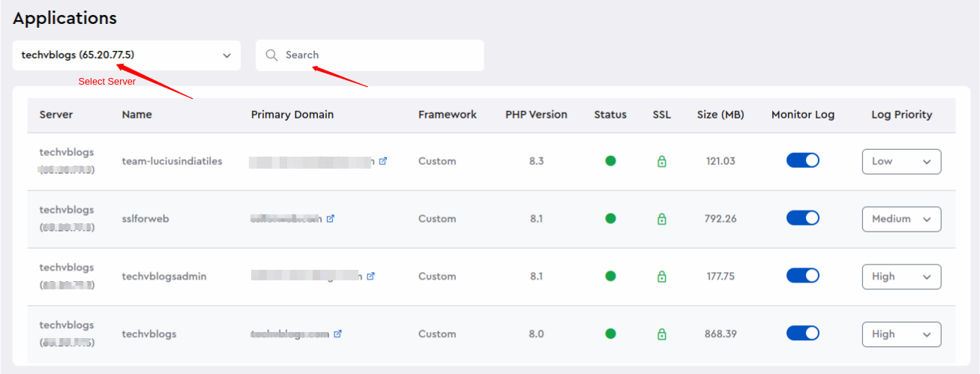Open external link icon in sslforweb row

(x=330, y=219)
